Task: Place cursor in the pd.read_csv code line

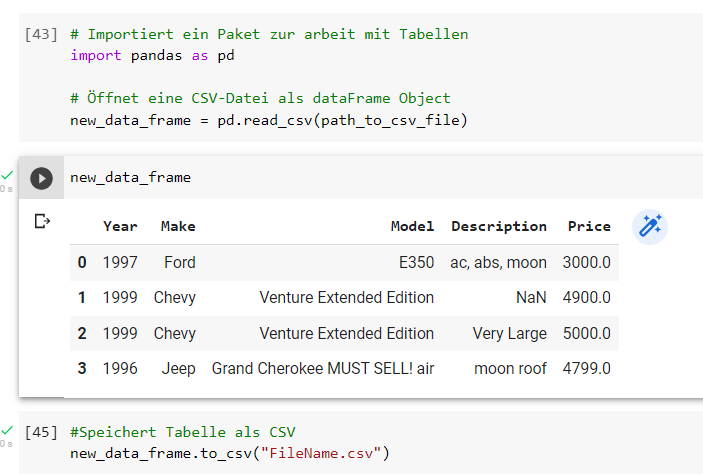Action: (x=269, y=121)
